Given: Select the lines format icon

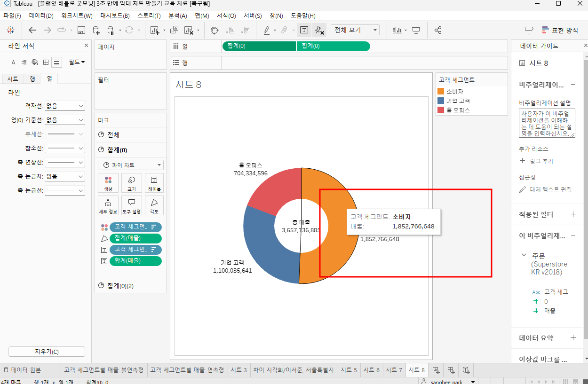Looking at the screenshot, I should (x=56, y=62).
